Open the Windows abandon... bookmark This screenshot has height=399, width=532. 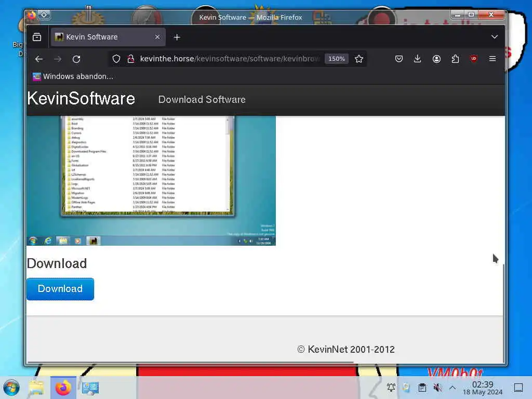[x=73, y=77]
